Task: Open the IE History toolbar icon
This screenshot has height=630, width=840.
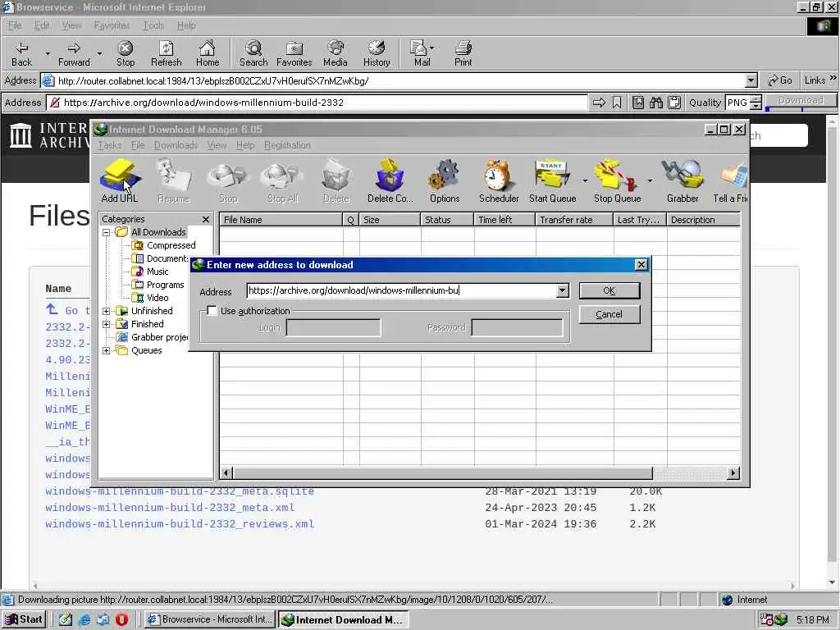Action: 377,53
